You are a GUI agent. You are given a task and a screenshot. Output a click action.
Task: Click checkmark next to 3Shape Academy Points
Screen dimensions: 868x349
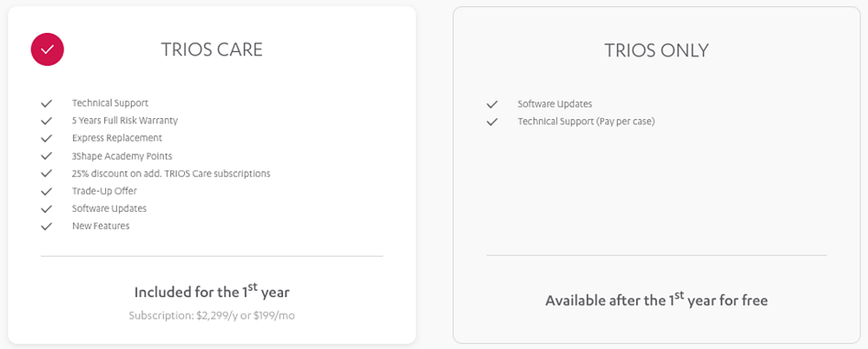tap(47, 156)
